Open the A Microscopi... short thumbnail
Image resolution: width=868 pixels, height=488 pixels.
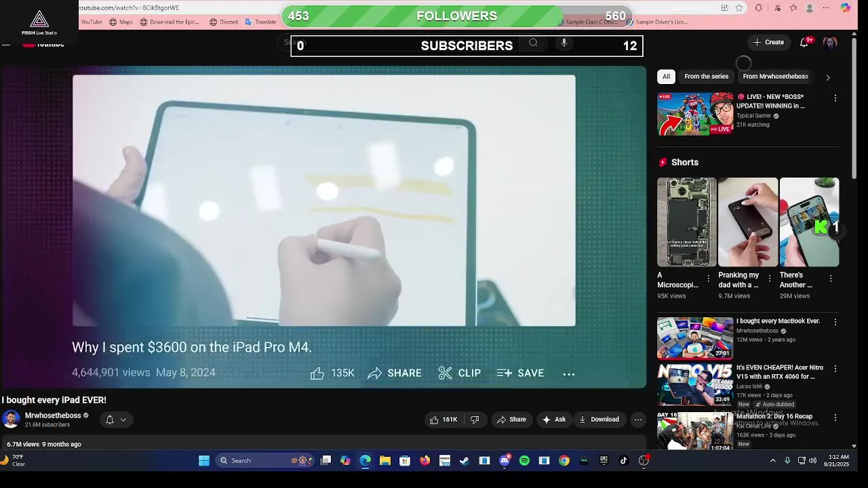(686, 222)
